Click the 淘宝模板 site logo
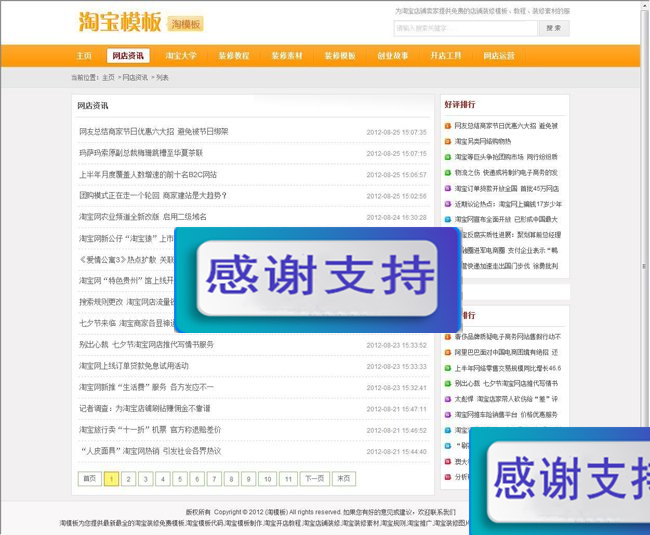Viewport: 650px width, 535px height. coord(120,22)
